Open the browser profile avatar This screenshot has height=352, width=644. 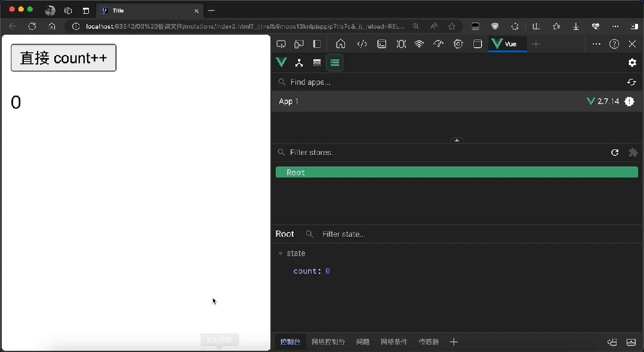[50, 11]
